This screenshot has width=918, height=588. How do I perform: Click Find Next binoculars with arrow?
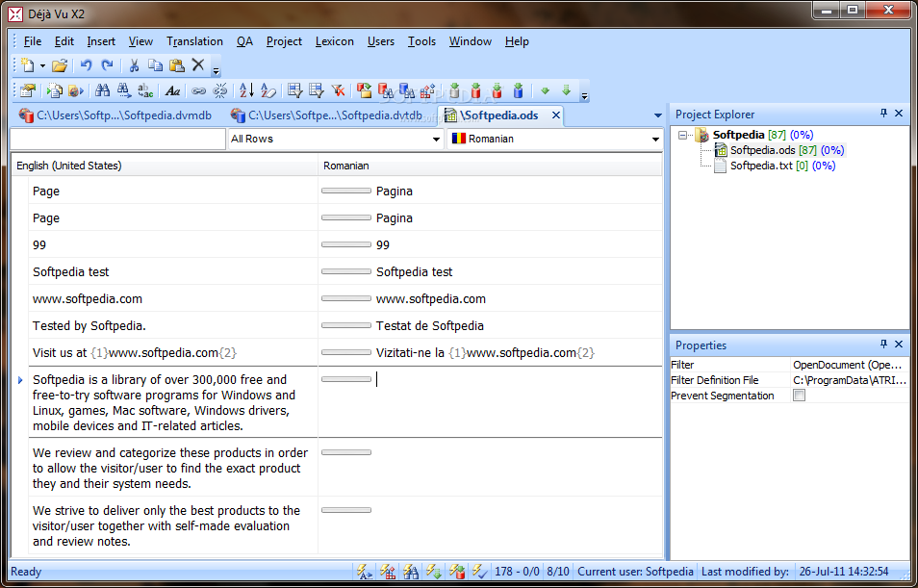click(x=123, y=90)
